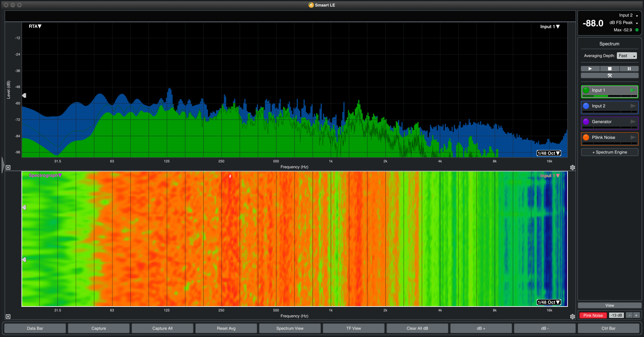
Task: Decrease generator level minus button
Action: [630, 315]
